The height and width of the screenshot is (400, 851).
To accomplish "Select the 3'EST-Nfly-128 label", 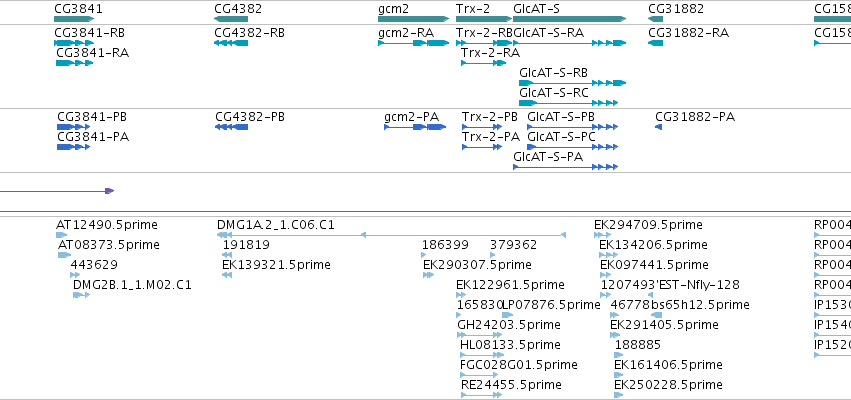I will click(x=696, y=285).
